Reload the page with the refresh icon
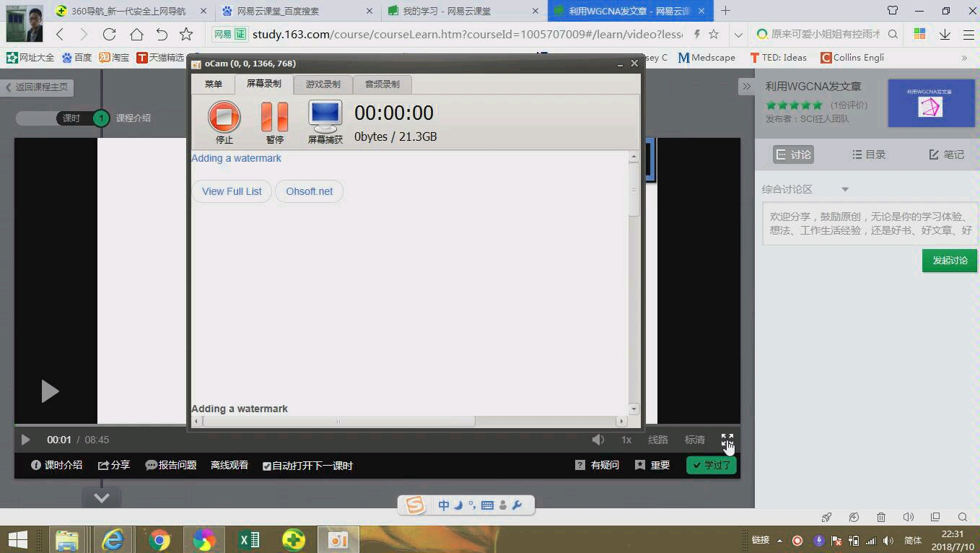Viewport: 980px width, 553px height. [x=109, y=34]
